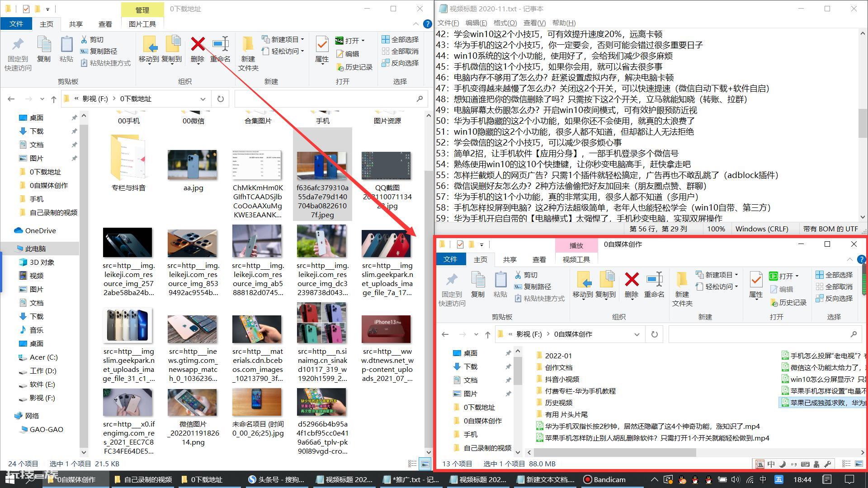
Task: Click 新建文件夹 in the 0下载地址 window ribbon
Action: (248, 53)
